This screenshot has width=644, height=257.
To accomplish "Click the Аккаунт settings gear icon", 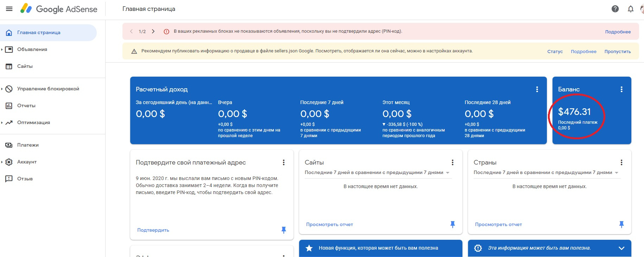I will 9,162.
